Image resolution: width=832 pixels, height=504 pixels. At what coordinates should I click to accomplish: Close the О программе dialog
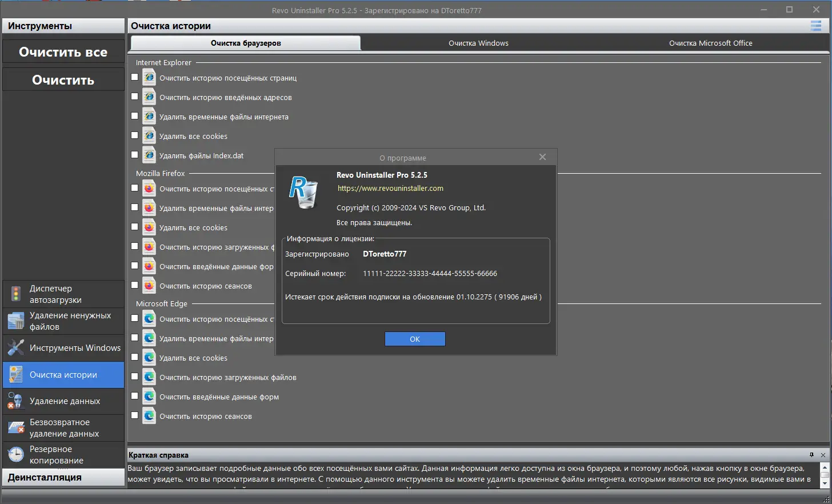point(542,157)
